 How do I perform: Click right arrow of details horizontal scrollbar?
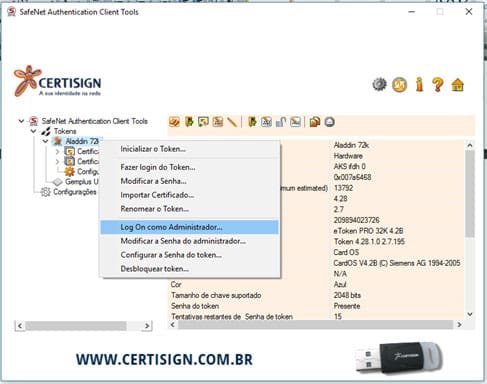point(459,325)
